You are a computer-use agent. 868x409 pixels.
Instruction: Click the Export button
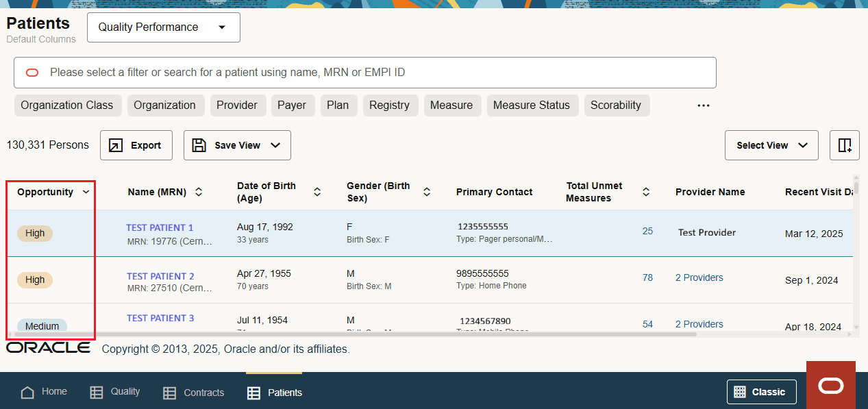(136, 145)
